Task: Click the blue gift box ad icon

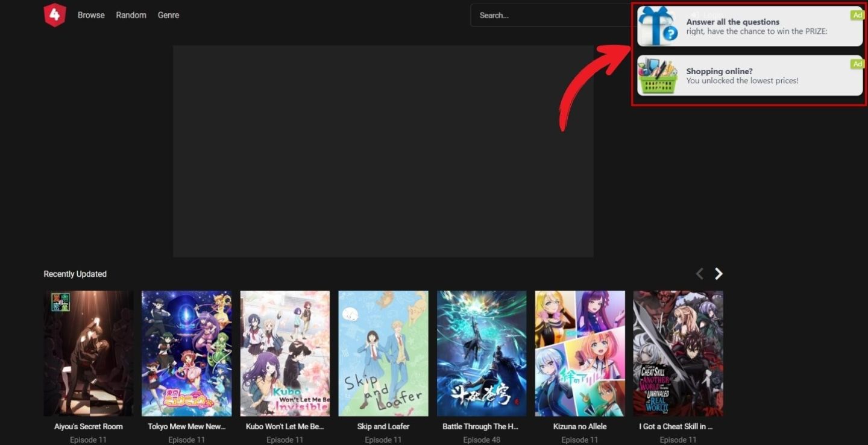Action: tap(658, 27)
